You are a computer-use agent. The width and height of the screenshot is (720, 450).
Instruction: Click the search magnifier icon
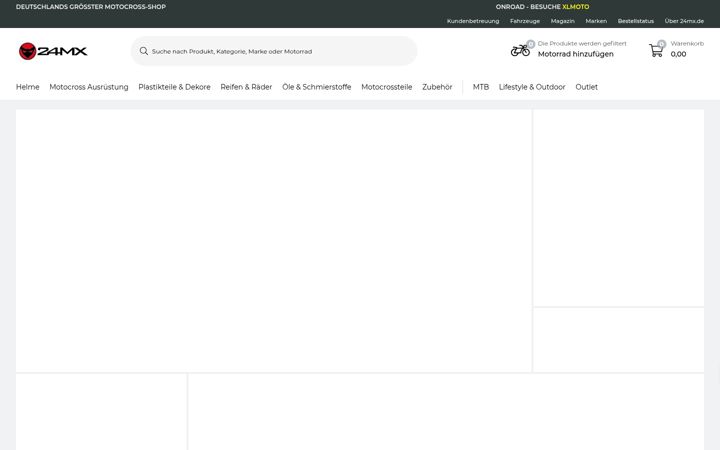(x=144, y=51)
